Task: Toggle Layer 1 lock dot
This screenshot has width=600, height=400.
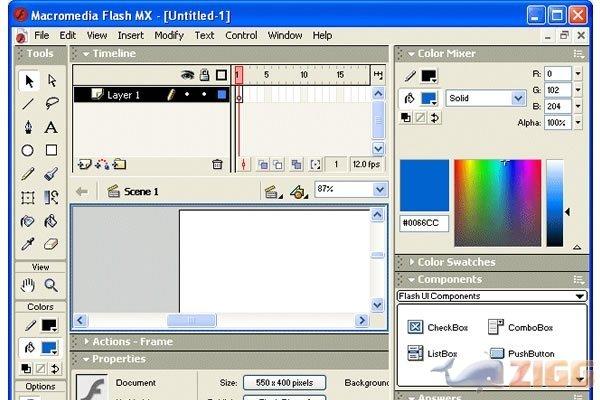Action: (204, 94)
